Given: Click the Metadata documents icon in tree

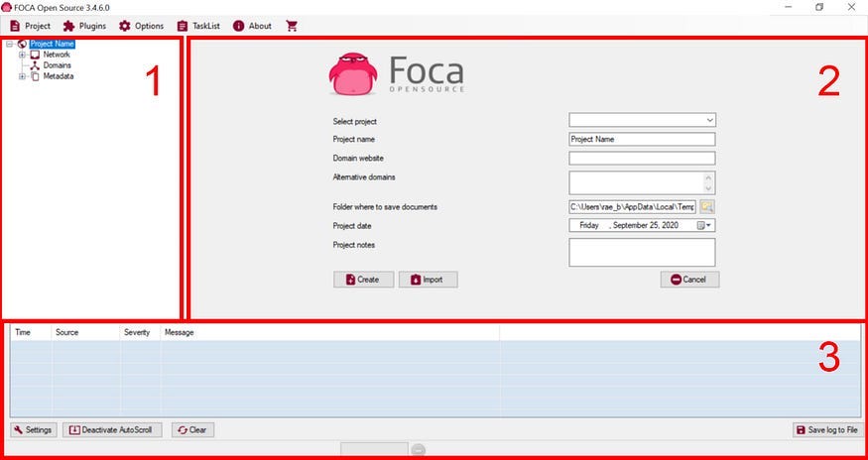Looking at the screenshot, I should [35, 77].
